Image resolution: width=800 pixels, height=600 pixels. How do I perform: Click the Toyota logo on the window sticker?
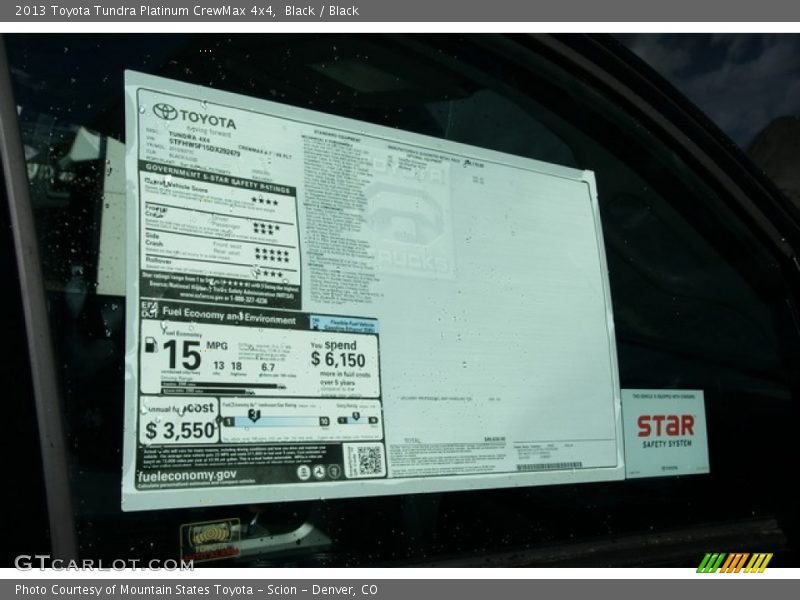(x=163, y=111)
